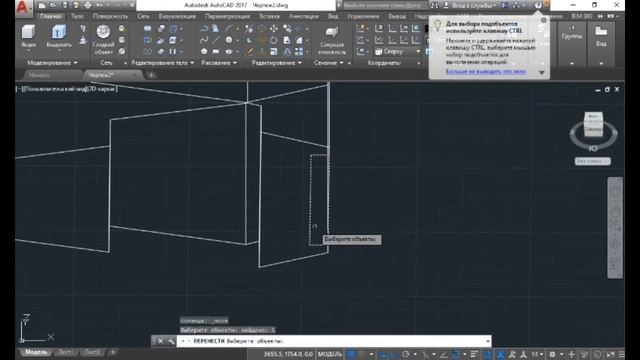This screenshot has height=360, width=640.
Task: Open the Вход в службы sign-in dropdown
Action: 473,5
